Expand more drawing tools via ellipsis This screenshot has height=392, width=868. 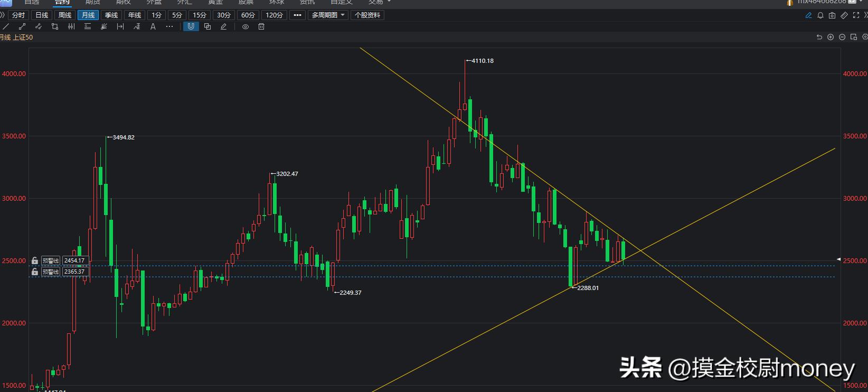click(x=169, y=26)
